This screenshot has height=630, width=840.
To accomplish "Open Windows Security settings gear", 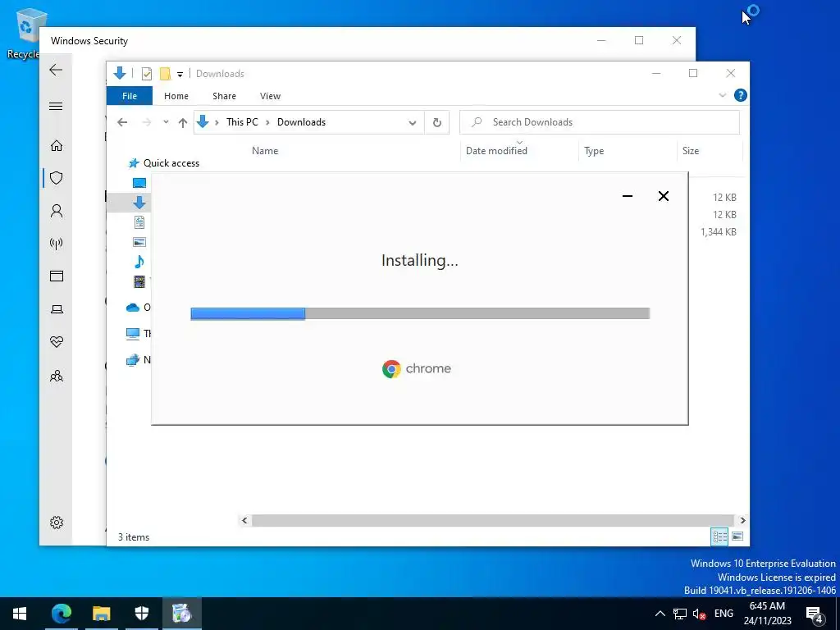I will [57, 523].
